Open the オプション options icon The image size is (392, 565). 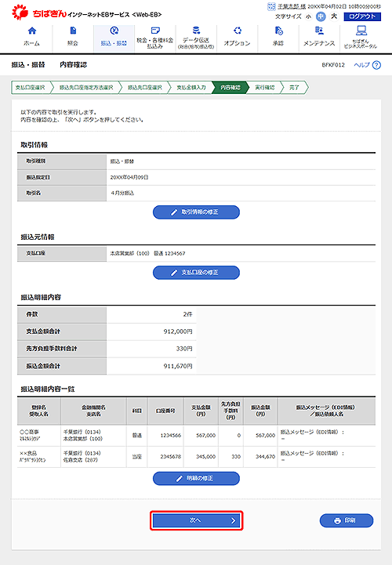[238, 31]
